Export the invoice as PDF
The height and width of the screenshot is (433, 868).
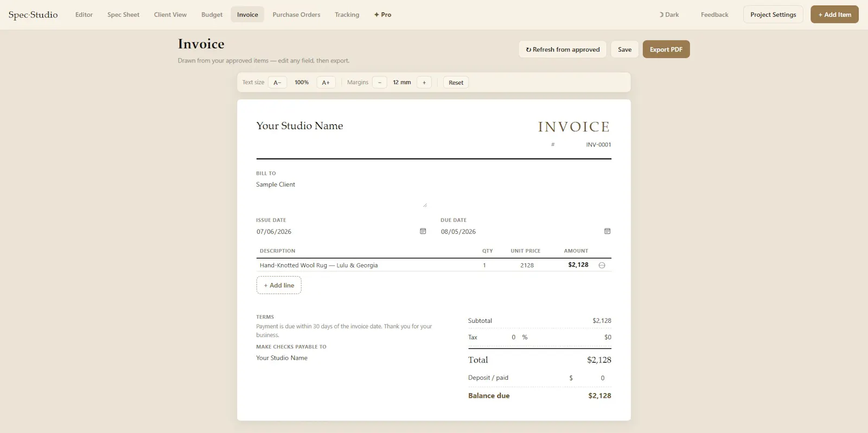(x=666, y=49)
